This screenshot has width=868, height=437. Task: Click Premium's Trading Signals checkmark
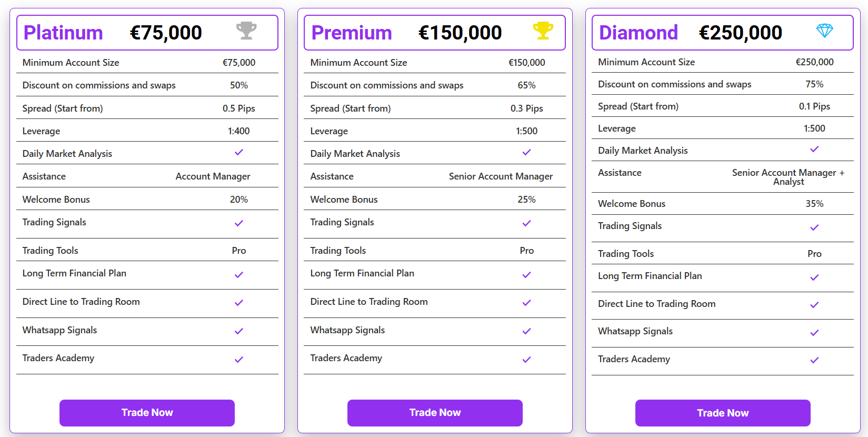(x=526, y=223)
